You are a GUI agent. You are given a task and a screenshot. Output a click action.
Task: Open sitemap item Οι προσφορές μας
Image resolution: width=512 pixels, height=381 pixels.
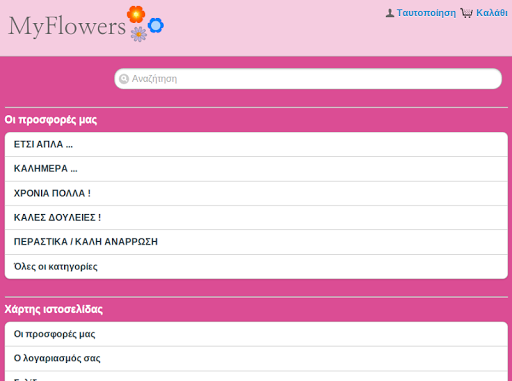click(x=256, y=334)
